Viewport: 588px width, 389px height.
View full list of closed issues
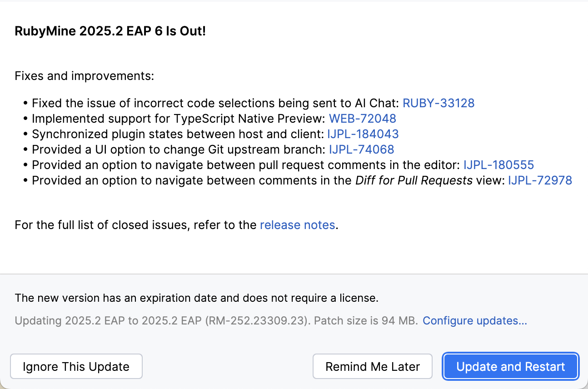(x=297, y=225)
